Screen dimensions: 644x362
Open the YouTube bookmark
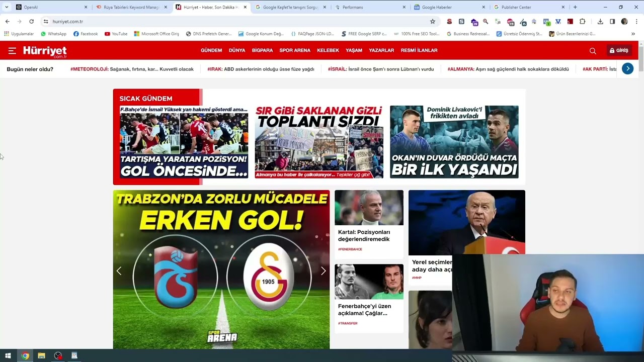click(x=116, y=34)
